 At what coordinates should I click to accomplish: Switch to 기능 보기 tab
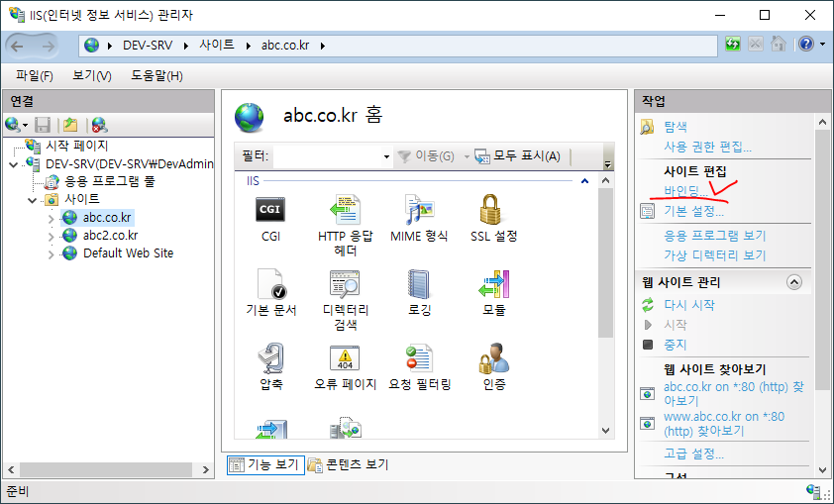point(265,464)
